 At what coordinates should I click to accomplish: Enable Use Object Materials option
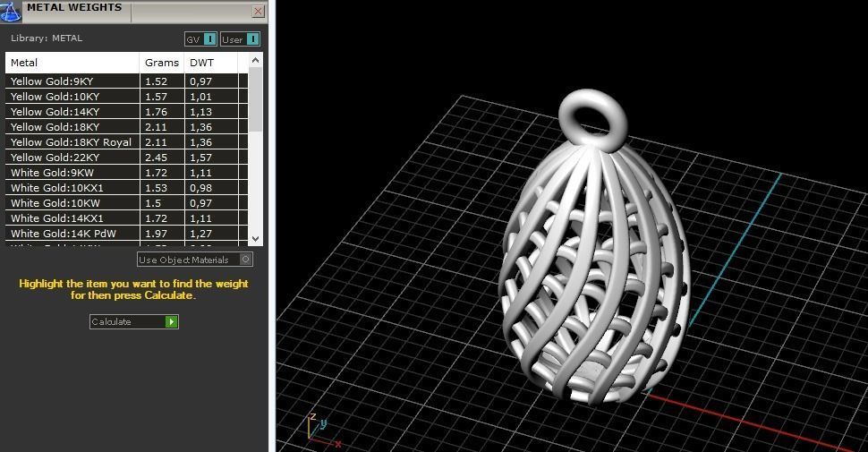coord(195,260)
